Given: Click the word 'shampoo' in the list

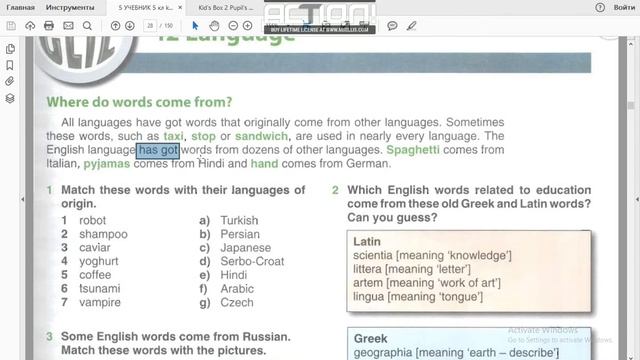Looking at the screenshot, I should coord(103,234).
